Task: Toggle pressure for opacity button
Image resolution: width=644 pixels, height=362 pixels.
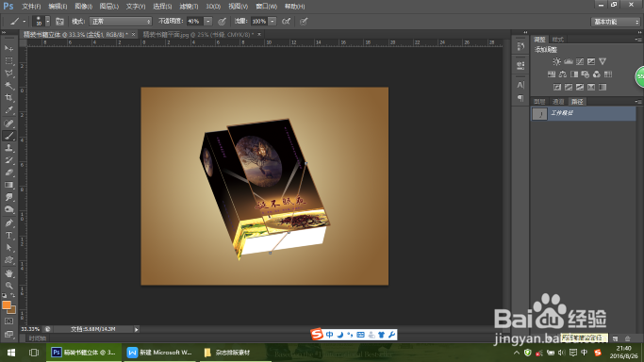Action: pyautogui.click(x=222, y=22)
